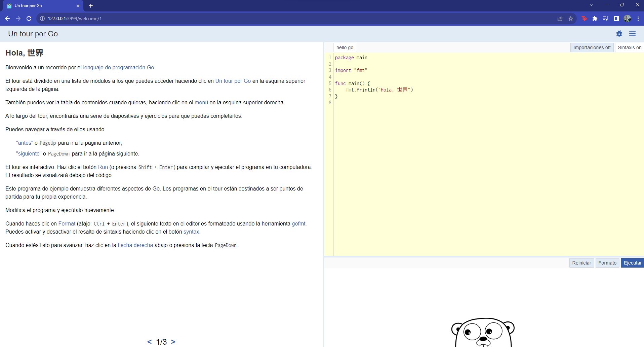Select the hello.go file tab
644x347 pixels.
click(345, 47)
